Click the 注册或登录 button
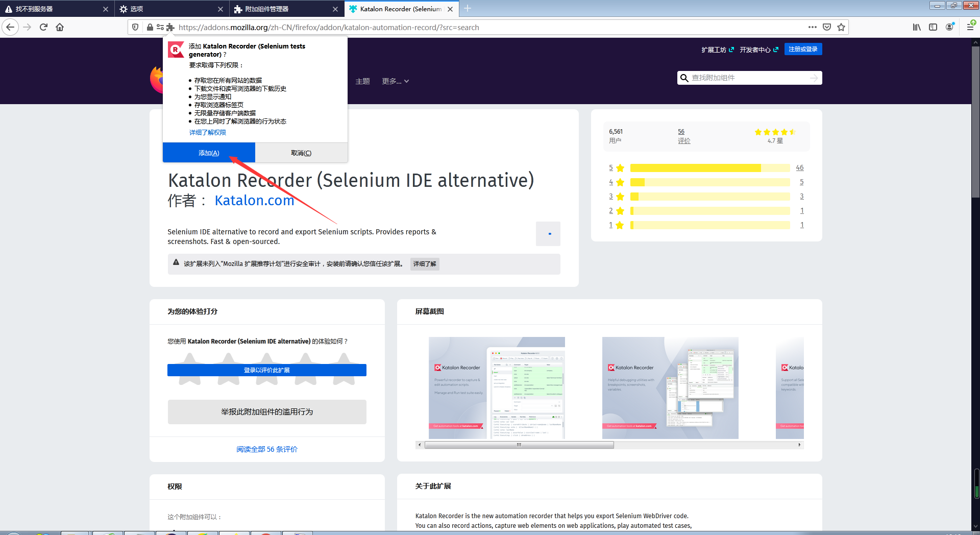The image size is (980, 535). click(803, 49)
